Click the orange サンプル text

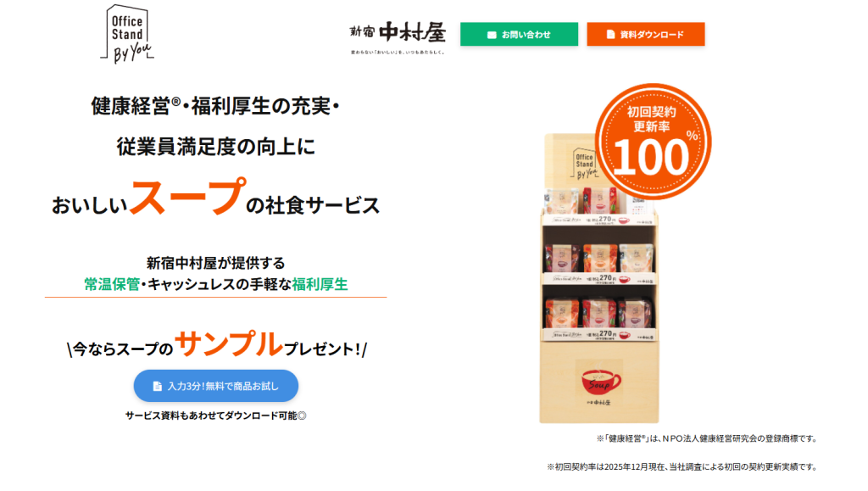[x=229, y=343]
